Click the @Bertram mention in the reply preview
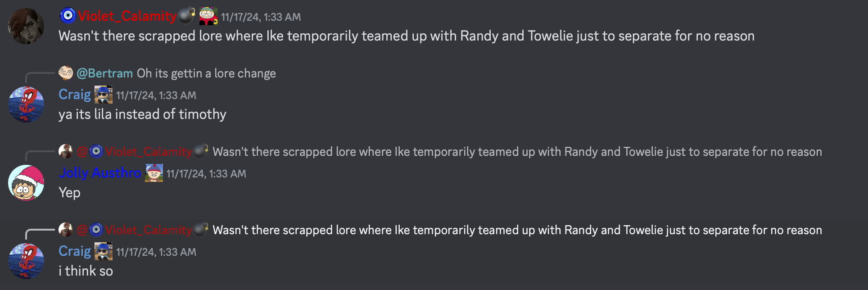This screenshot has width=868, height=290. pyautogui.click(x=104, y=73)
